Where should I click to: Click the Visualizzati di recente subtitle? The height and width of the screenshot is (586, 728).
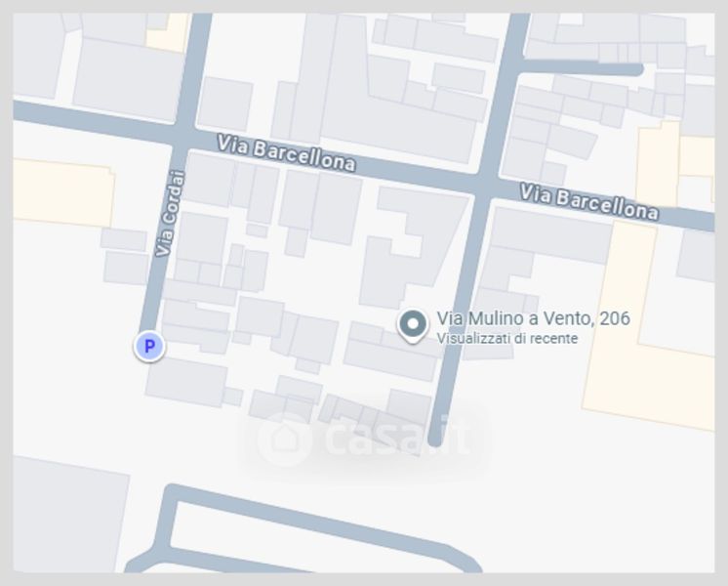coord(507,339)
